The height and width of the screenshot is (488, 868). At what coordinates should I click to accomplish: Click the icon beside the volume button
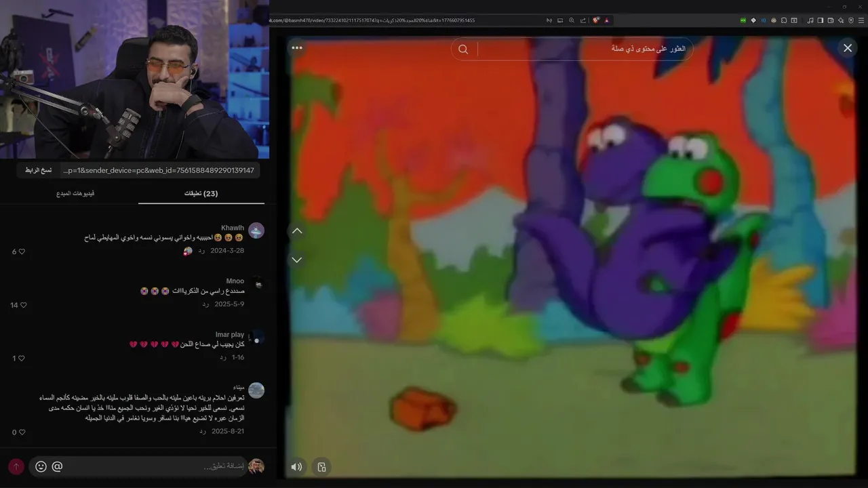pos(322,467)
